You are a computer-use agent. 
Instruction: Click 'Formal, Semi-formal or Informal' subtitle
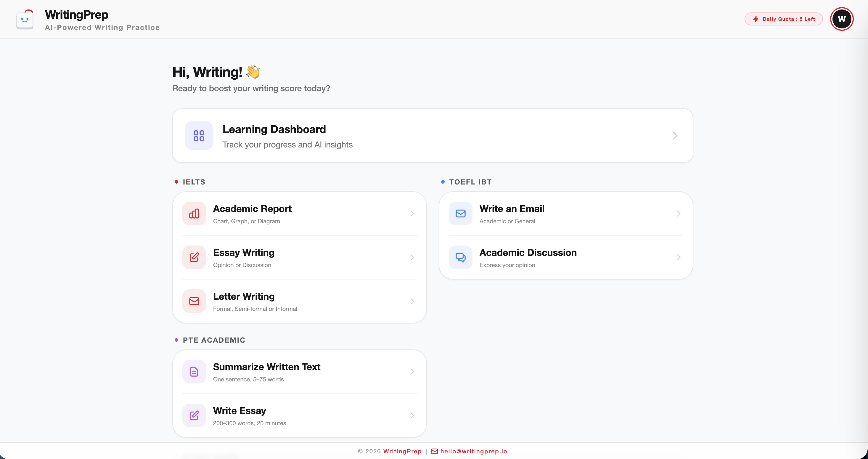click(x=255, y=309)
